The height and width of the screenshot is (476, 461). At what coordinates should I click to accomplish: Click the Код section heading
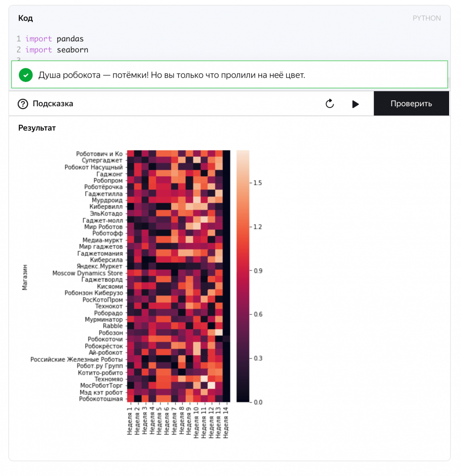(26, 18)
